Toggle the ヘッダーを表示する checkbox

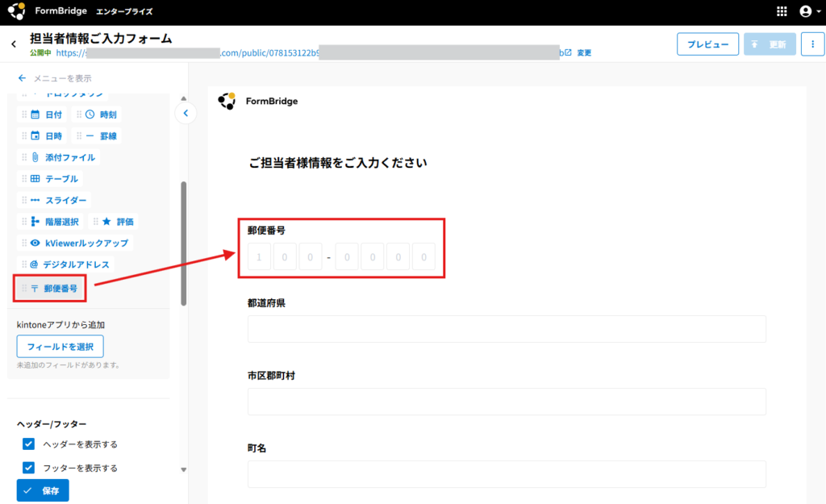(29, 444)
